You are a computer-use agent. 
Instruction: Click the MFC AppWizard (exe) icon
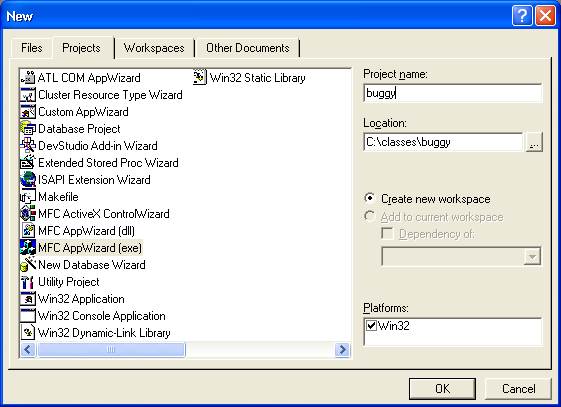28,247
